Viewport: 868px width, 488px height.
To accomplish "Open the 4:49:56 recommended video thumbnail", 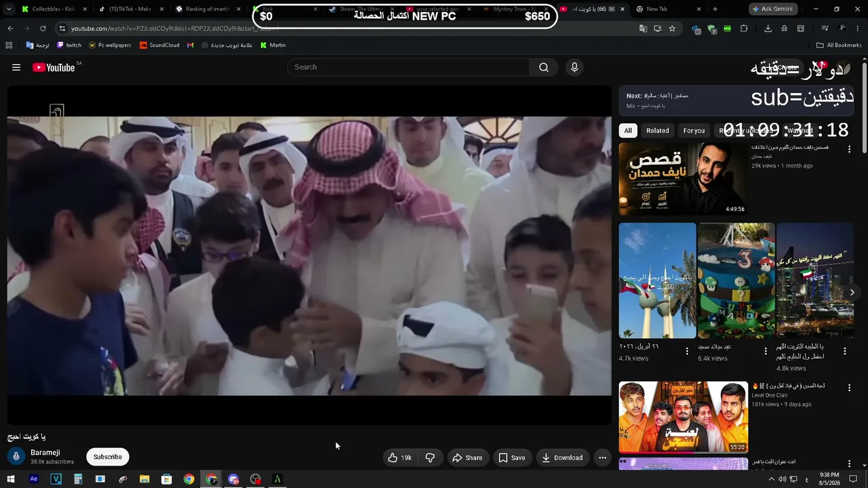I will [x=683, y=179].
